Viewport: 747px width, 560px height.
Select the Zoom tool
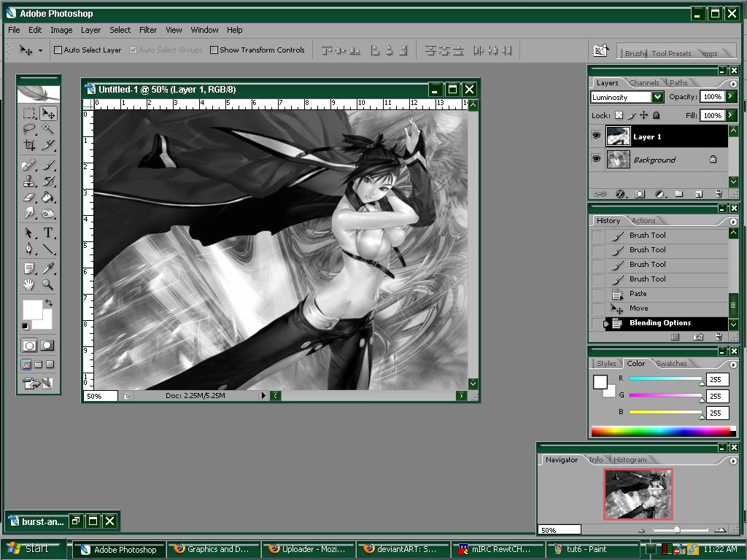click(47, 285)
